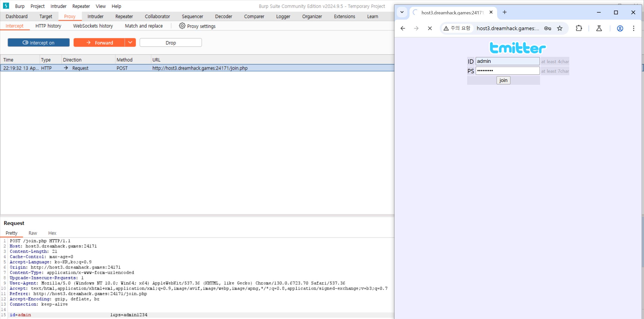Image resolution: width=644 pixels, height=319 pixels.
Task: Click the password key icon
Action: tap(547, 28)
